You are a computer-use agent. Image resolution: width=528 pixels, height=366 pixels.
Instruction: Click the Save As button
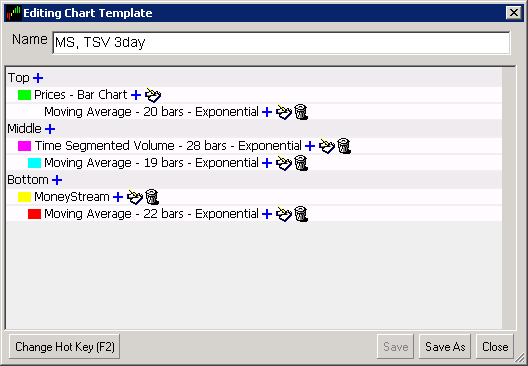click(x=445, y=347)
